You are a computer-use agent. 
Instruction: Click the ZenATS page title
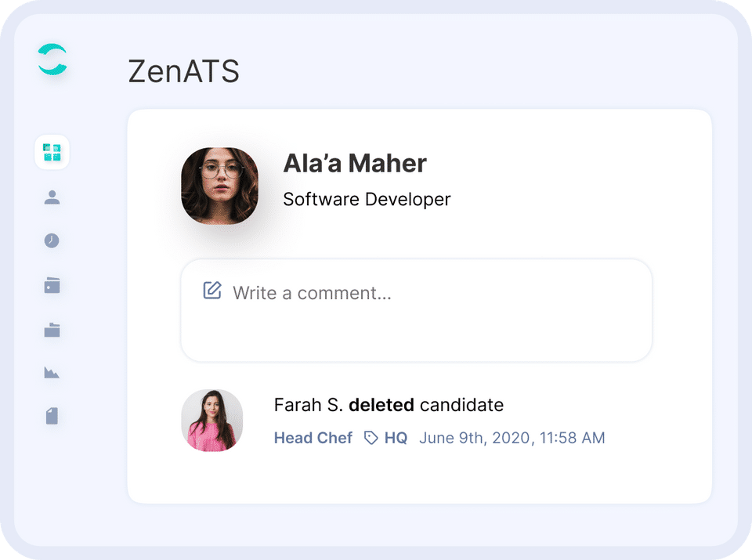[x=183, y=72]
